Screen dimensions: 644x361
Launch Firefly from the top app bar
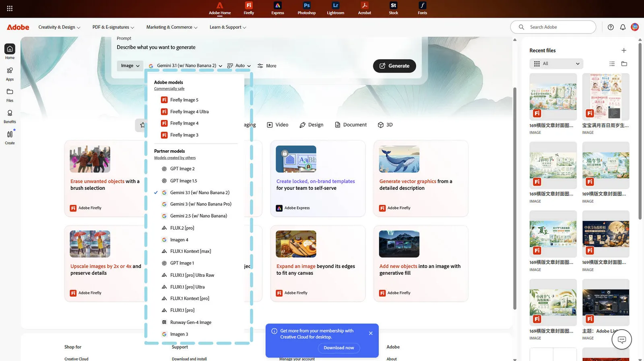249,8
